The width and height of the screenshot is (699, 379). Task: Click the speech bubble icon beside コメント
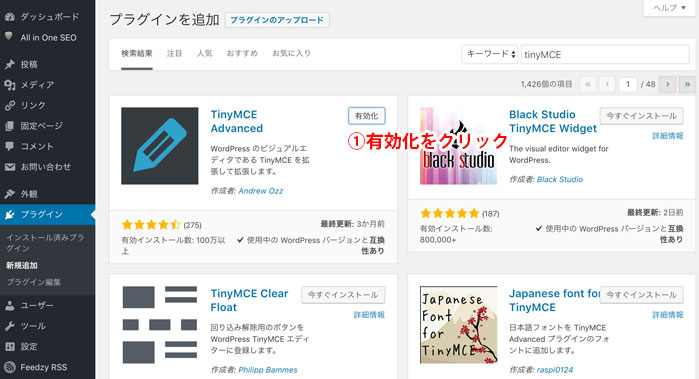click(10, 146)
